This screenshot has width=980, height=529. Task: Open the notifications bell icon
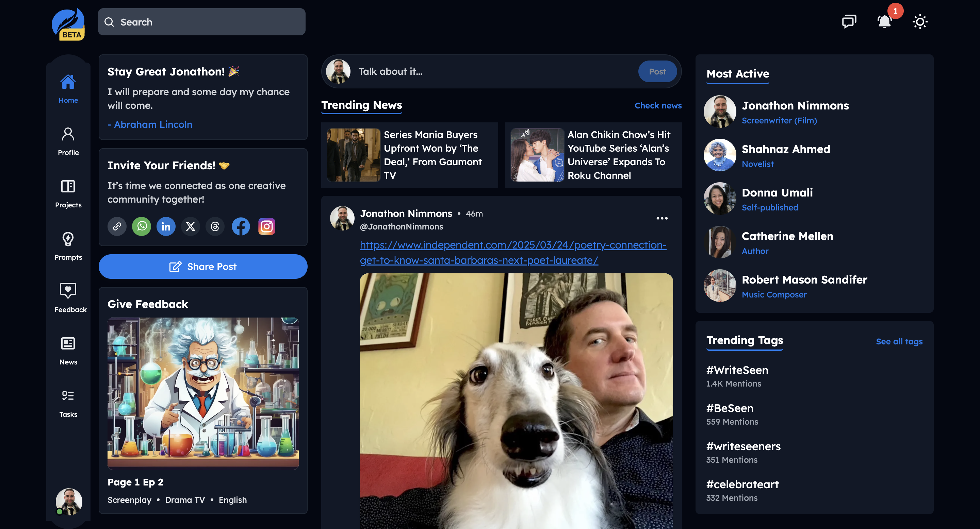[x=884, y=22]
